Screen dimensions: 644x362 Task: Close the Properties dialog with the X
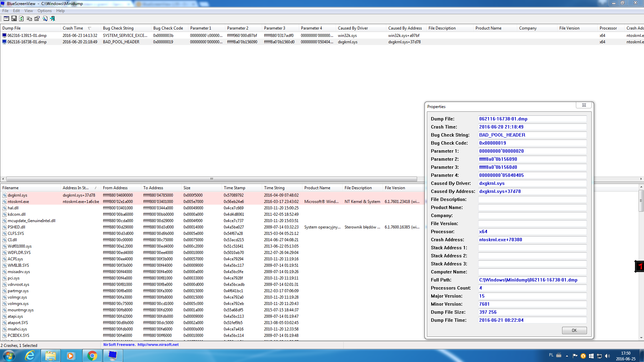click(584, 105)
